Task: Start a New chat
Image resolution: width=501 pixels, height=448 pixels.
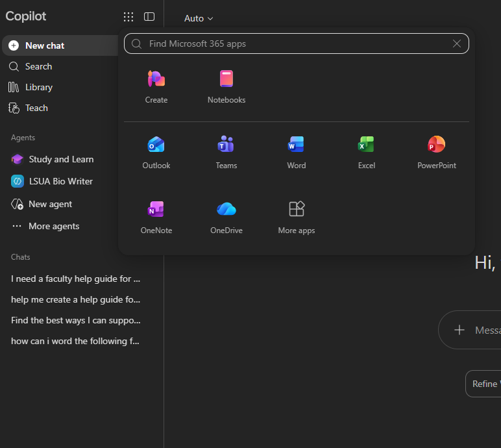Action: (x=61, y=45)
